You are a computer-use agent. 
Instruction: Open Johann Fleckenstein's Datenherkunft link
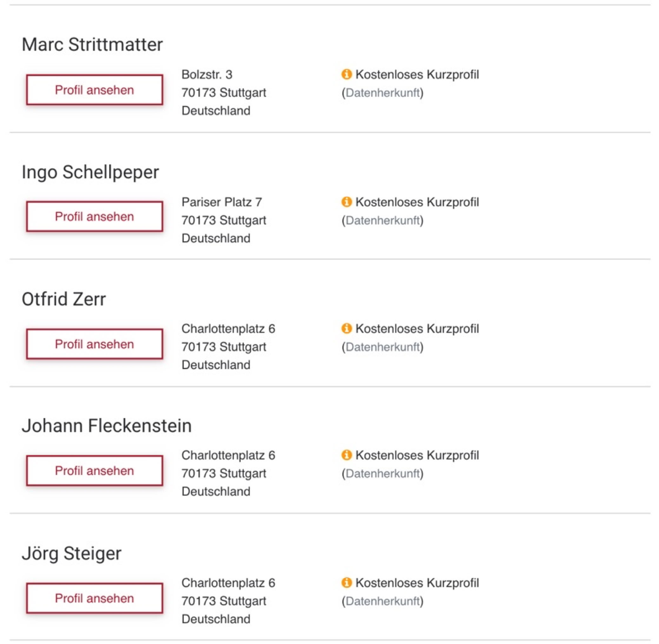[383, 474]
